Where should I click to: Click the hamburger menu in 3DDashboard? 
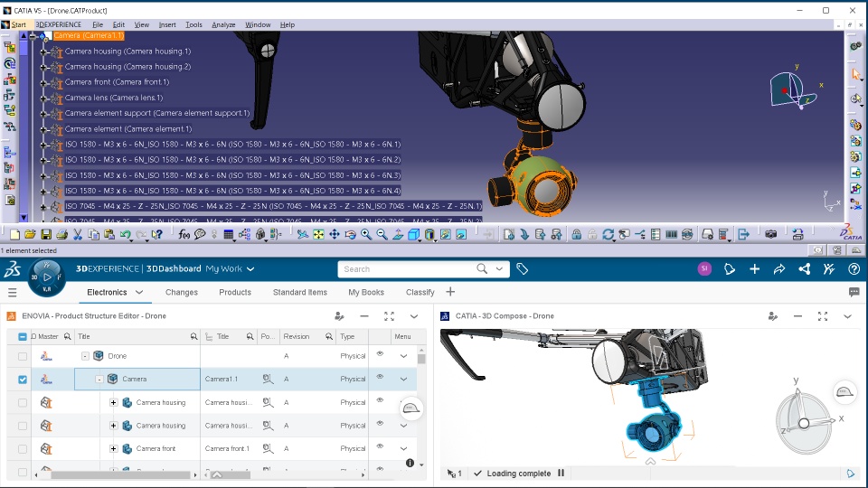coord(12,292)
